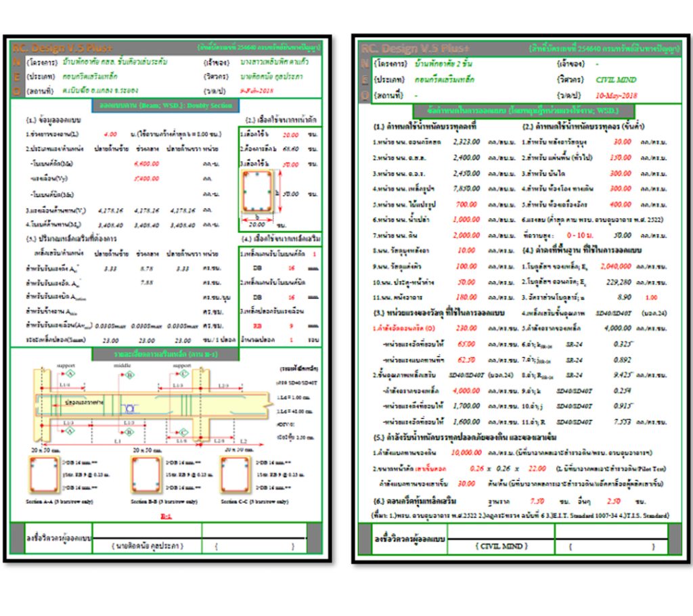
Task: Click the red '2,000.00' soil weight value
Action: pos(466,236)
